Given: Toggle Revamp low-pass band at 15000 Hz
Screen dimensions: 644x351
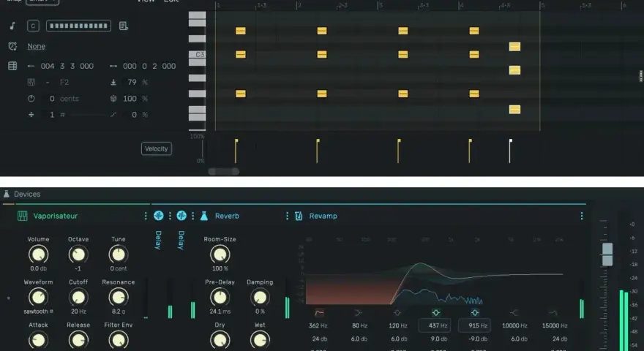Looking at the screenshot, I should tap(553, 313).
